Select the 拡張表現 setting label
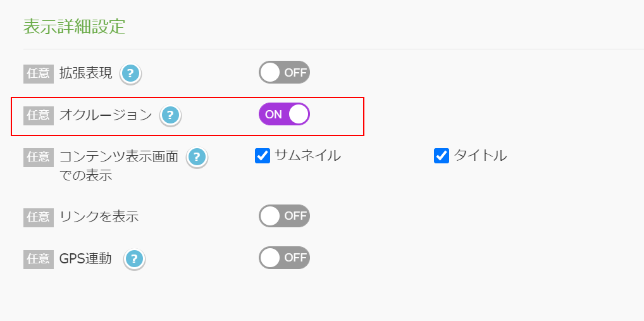The width and height of the screenshot is (644, 321). click(85, 73)
